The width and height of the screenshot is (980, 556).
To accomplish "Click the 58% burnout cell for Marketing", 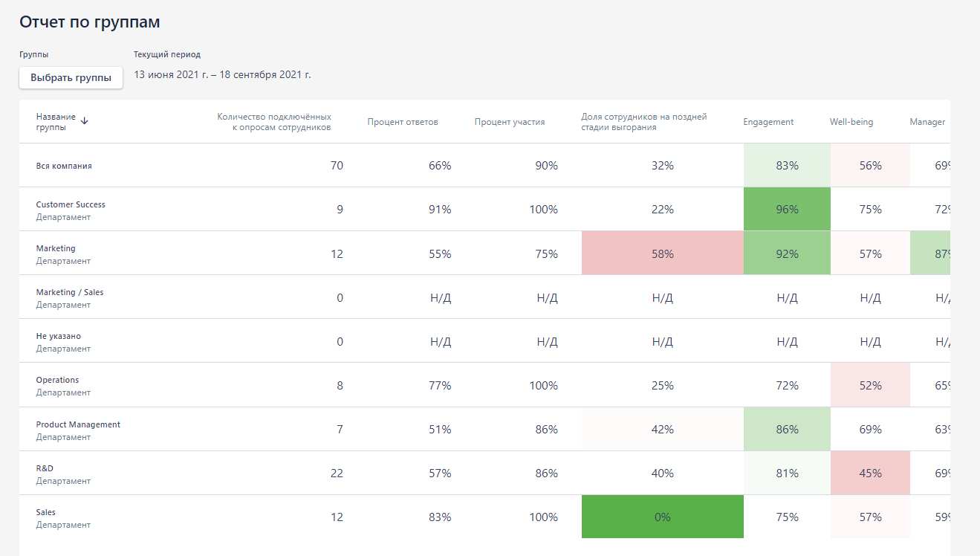I will click(663, 253).
